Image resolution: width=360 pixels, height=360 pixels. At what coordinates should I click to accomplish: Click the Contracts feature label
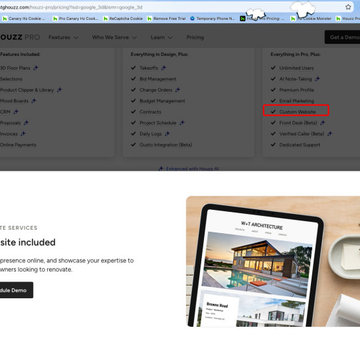click(x=150, y=112)
